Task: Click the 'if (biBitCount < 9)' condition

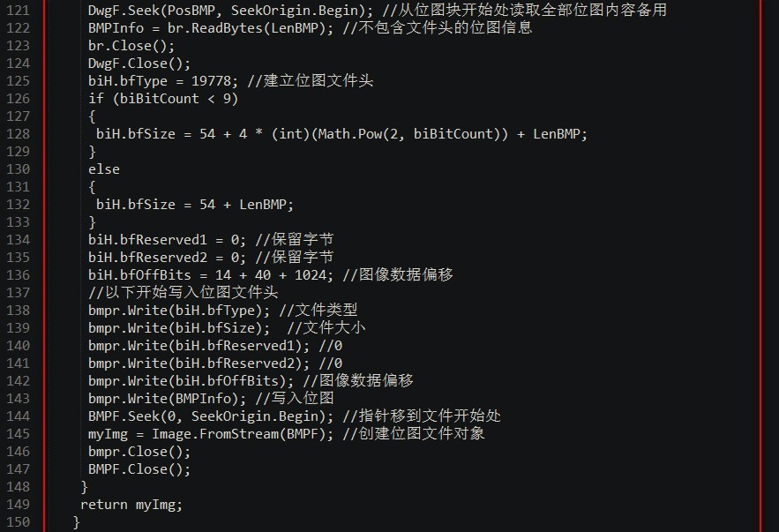Action: (x=163, y=99)
